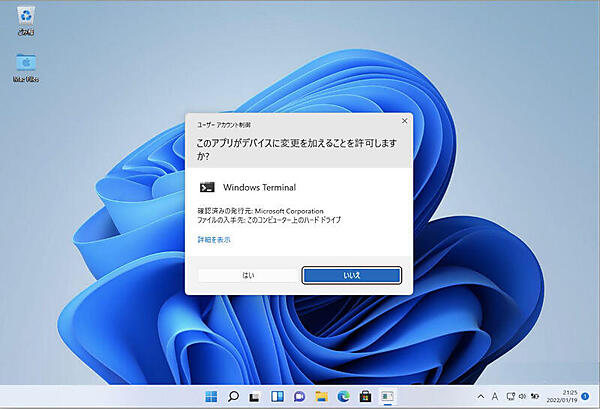600x409 pixels.
Task: Launch Teams Chat from taskbar
Action: click(x=300, y=396)
